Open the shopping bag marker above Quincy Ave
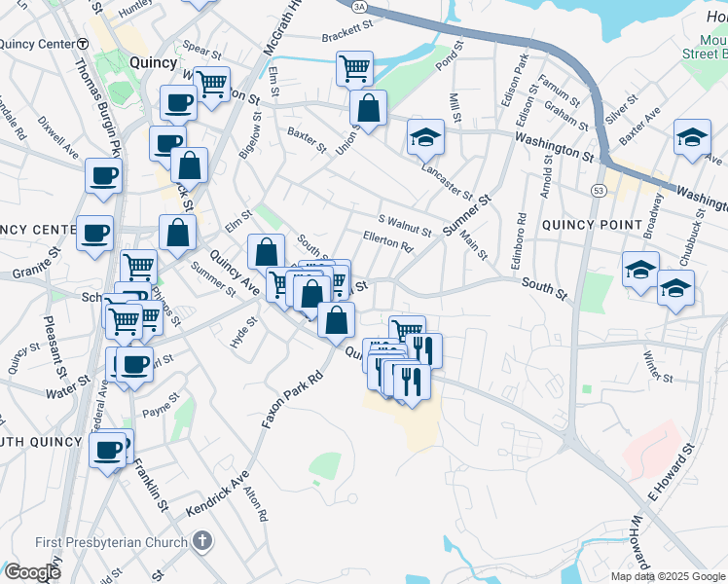This screenshot has height=584, width=728. tap(266, 251)
